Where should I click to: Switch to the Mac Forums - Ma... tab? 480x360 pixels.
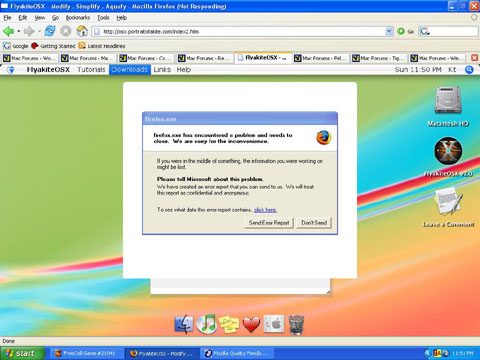click(x=88, y=58)
